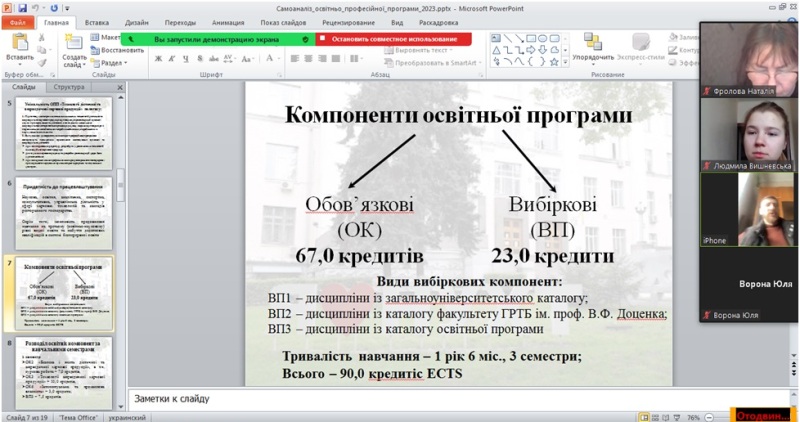Close the slides pane with X
This screenshot has width=800, height=422.
coord(120,87)
